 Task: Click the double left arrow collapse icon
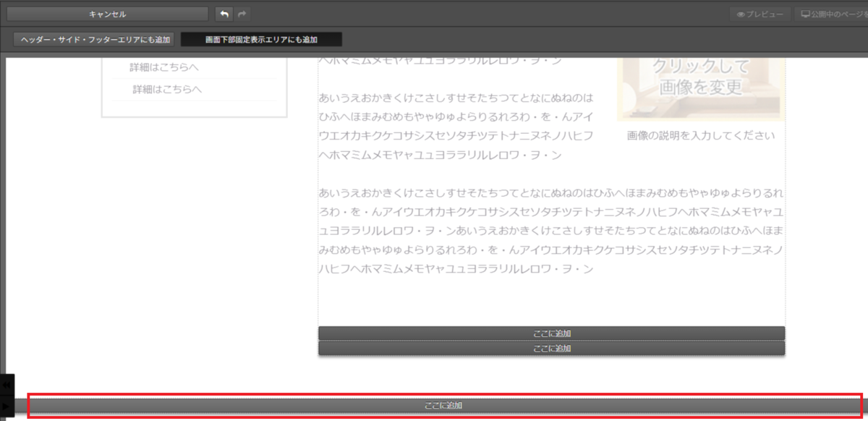[x=7, y=385]
